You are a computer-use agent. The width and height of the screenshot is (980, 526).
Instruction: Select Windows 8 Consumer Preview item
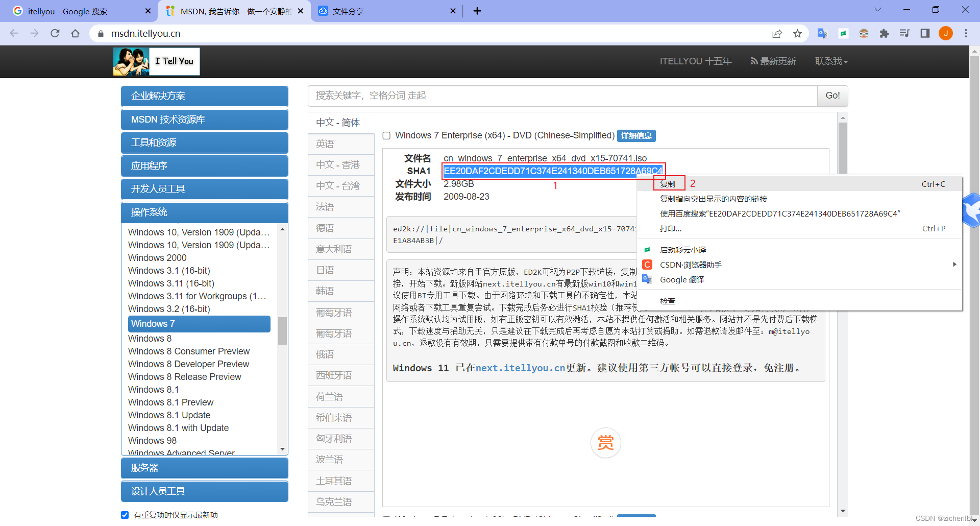point(189,351)
